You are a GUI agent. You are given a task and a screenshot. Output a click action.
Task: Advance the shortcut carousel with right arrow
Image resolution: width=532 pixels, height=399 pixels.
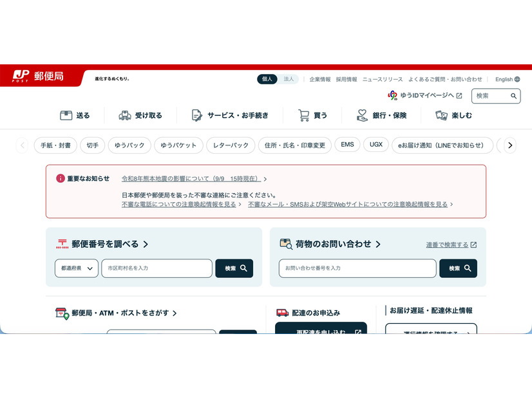(x=510, y=145)
